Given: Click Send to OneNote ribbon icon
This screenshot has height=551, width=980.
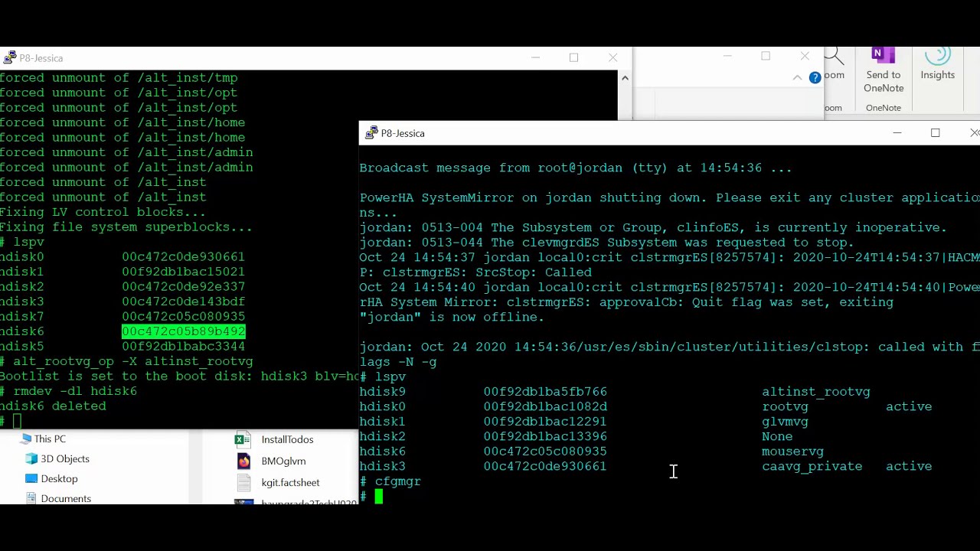Looking at the screenshot, I should [x=884, y=69].
